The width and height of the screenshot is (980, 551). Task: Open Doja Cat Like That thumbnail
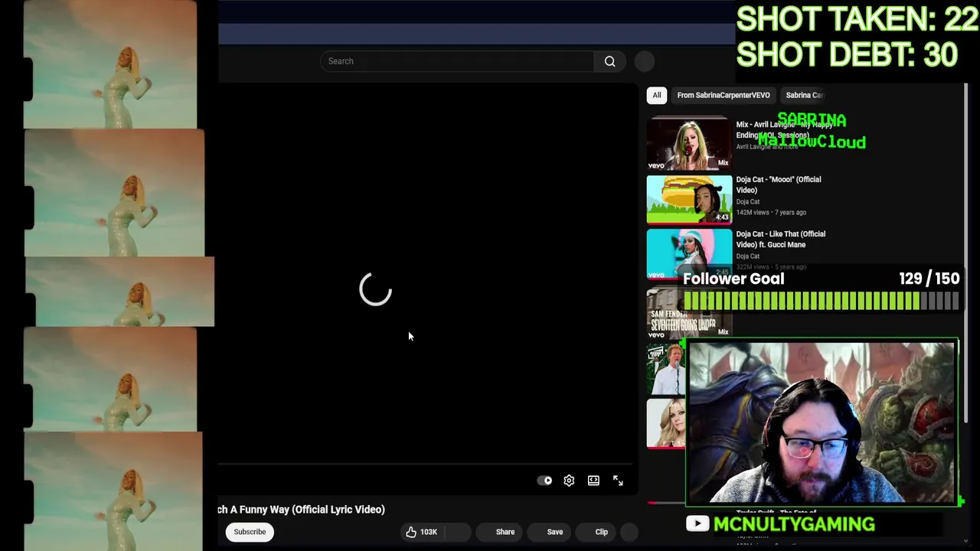[x=689, y=254]
